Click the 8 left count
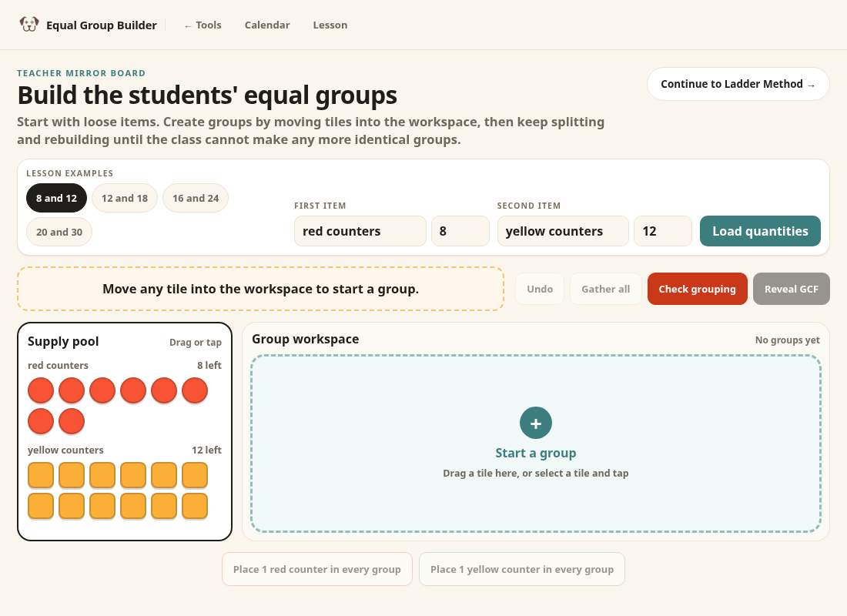 click(209, 365)
